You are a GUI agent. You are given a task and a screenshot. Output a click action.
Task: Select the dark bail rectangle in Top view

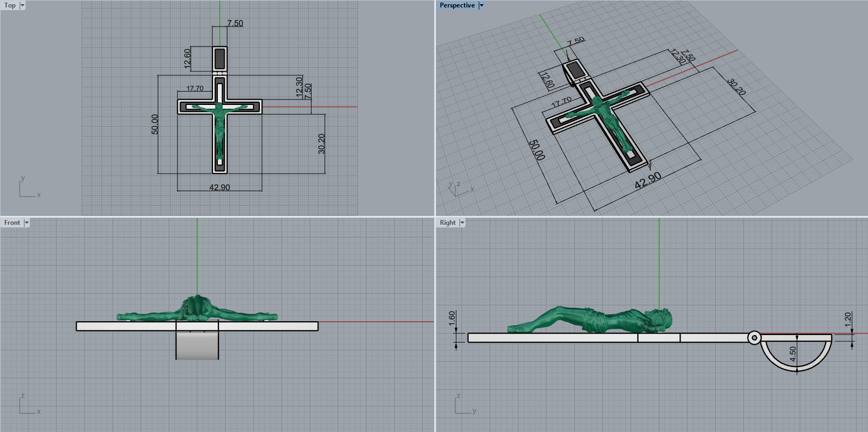[219, 59]
